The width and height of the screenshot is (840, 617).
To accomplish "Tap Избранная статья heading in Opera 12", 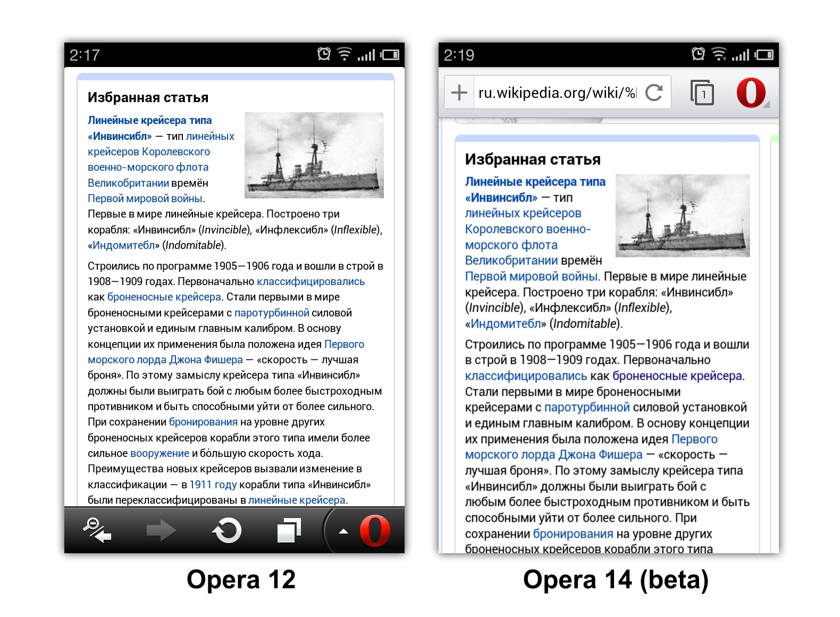I will click(x=148, y=97).
